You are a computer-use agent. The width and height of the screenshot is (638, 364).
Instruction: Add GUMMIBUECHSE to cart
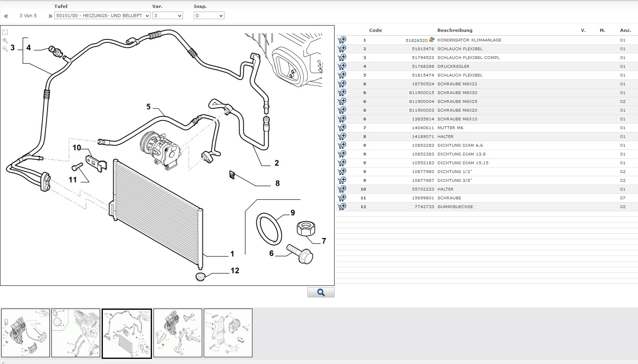point(342,207)
